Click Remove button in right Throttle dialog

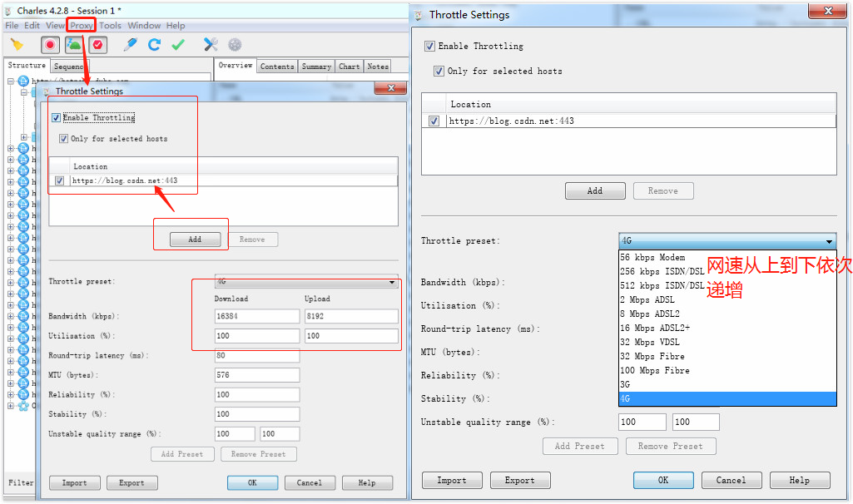tap(663, 190)
